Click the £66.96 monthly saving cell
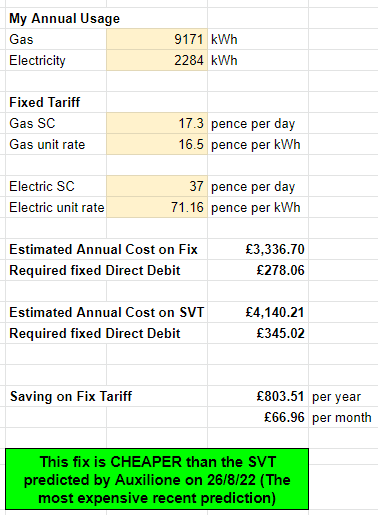Viewport: 378px width, 515px height. pyautogui.click(x=258, y=417)
